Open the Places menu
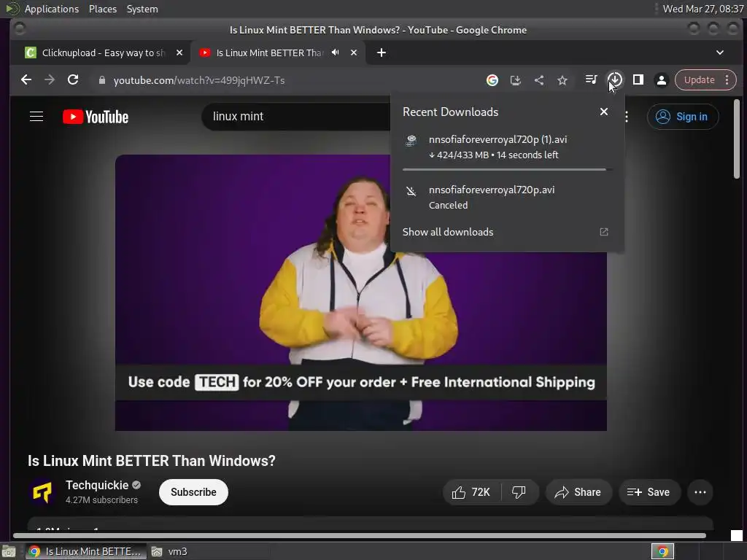The height and width of the screenshot is (560, 747). [x=102, y=9]
